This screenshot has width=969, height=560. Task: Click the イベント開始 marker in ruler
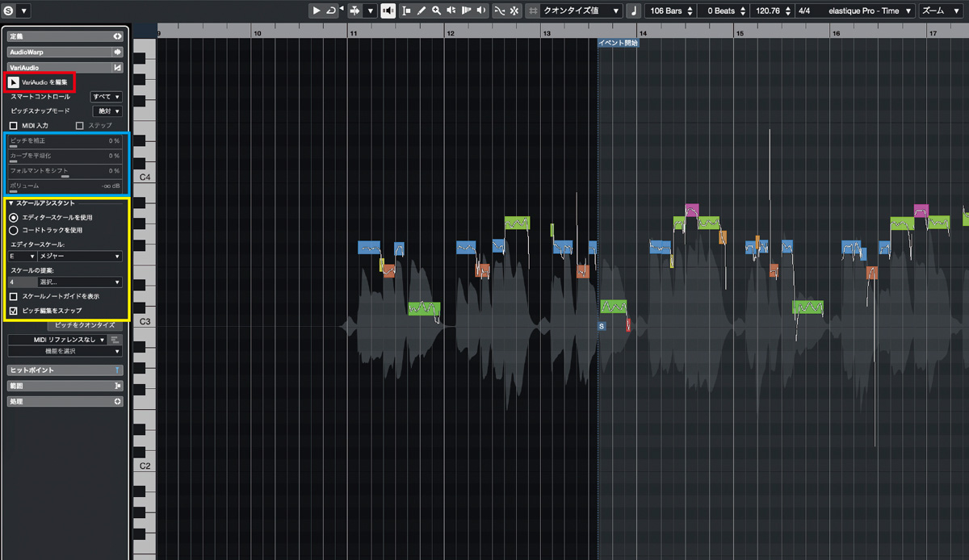pos(619,44)
